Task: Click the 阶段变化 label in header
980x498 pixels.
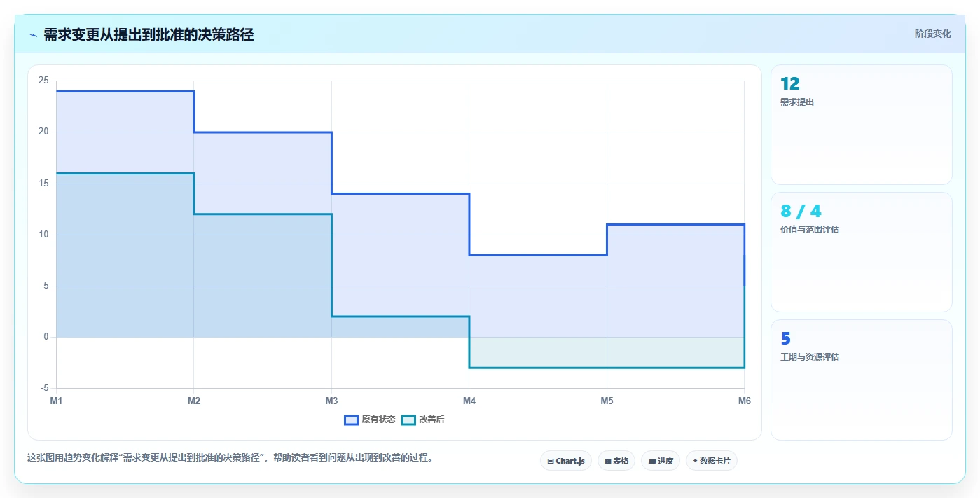Action: tap(932, 34)
